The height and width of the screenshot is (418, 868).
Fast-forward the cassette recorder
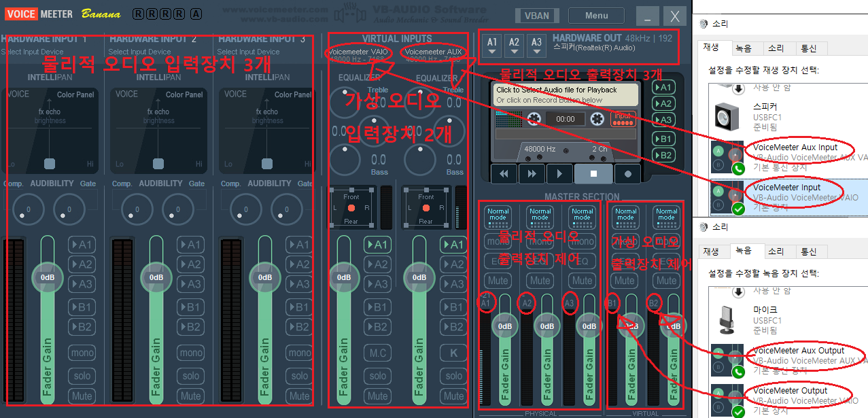(x=532, y=174)
